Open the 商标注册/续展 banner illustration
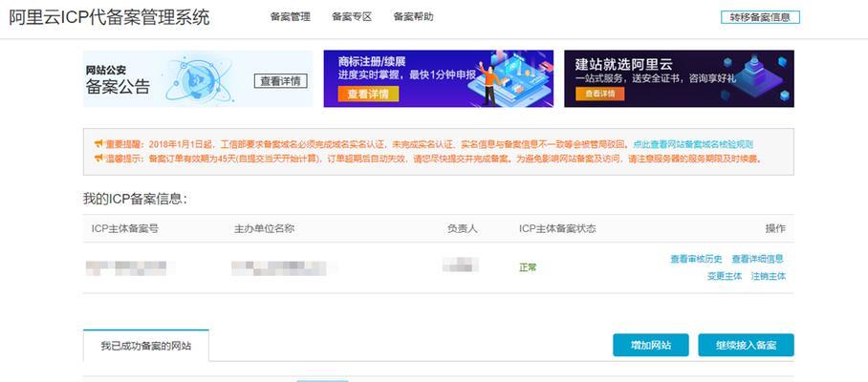 510,77
